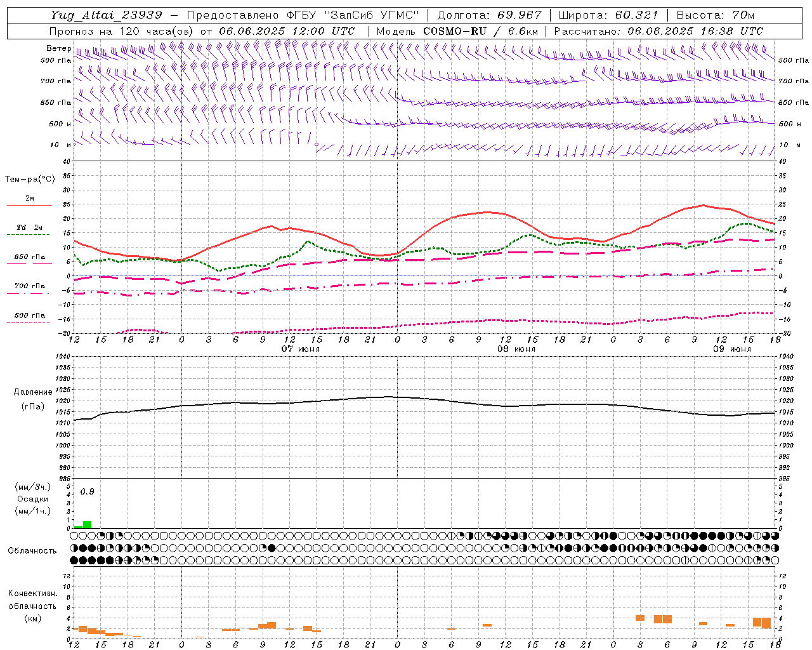Click the Ветер panel label
812x650 pixels.
(x=58, y=48)
